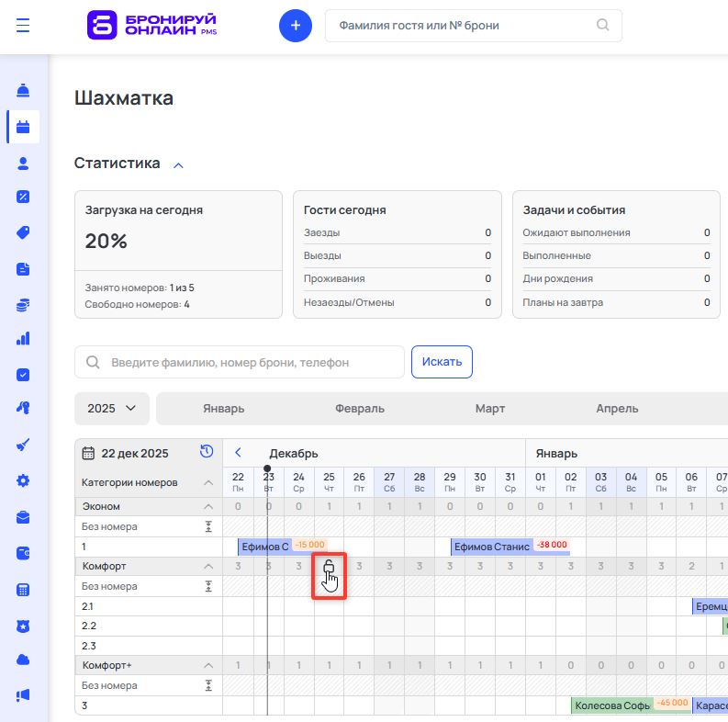Viewport: 728px width, 722px height.
Task: Collapse the Статистика section
Action: [179, 164]
